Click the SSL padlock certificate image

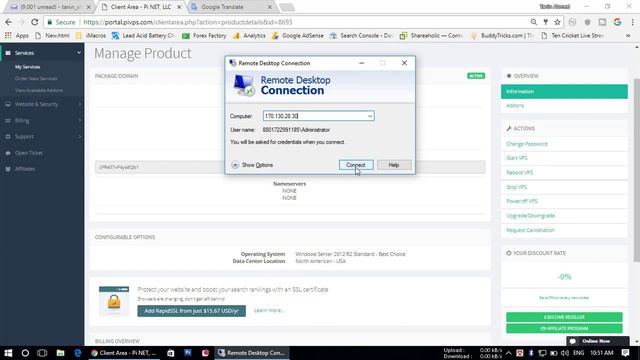[x=114, y=301]
